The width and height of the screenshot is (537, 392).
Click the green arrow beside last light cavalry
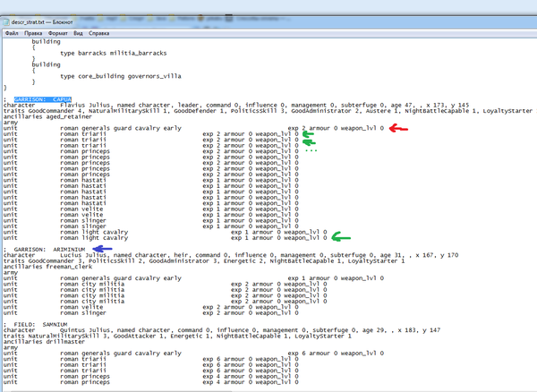click(x=339, y=237)
